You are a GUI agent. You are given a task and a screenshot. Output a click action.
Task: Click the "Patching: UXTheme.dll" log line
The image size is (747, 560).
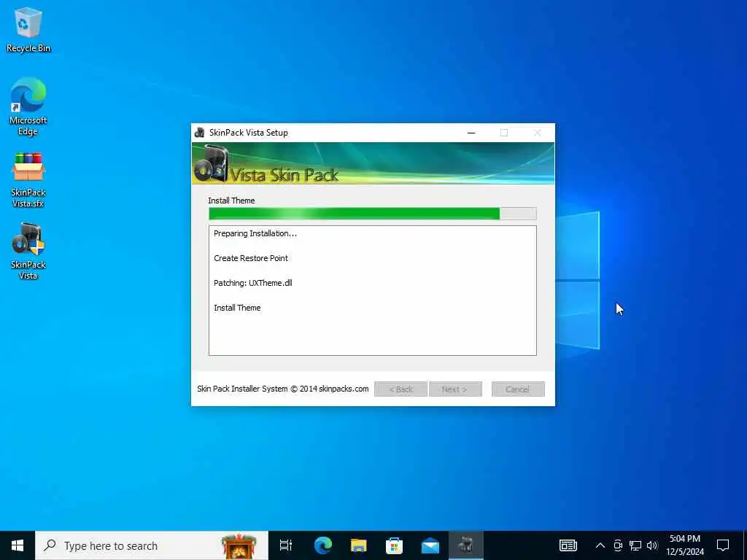click(x=253, y=283)
